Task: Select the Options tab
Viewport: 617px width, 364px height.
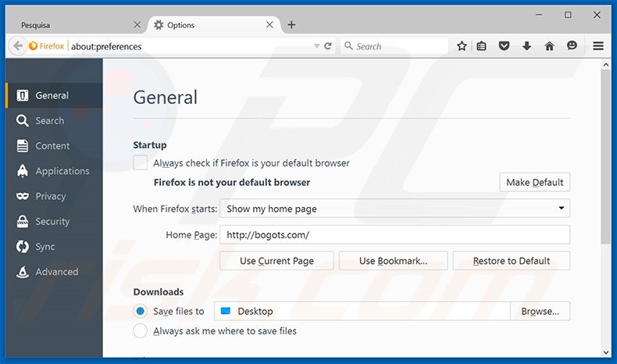Action: [215, 25]
